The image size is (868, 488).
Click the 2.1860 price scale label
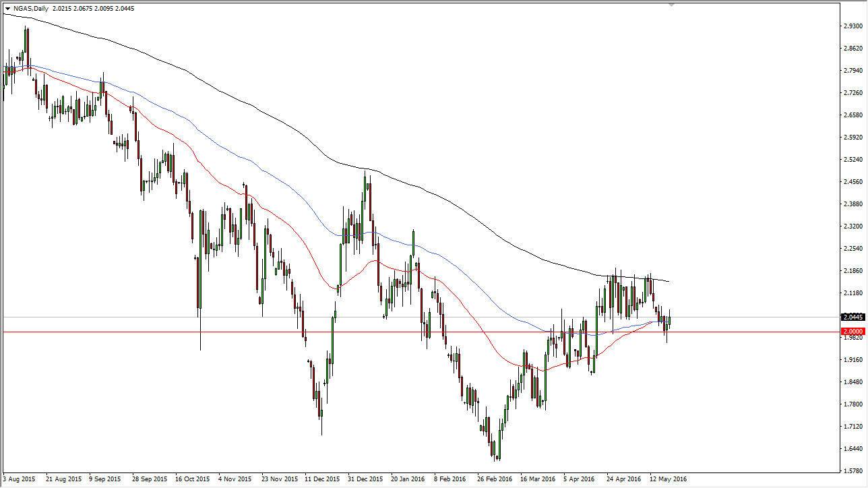pos(852,271)
